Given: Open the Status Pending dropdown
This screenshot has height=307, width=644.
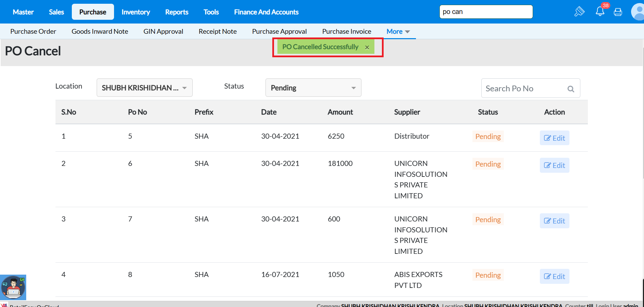Looking at the screenshot, I should coord(313,88).
